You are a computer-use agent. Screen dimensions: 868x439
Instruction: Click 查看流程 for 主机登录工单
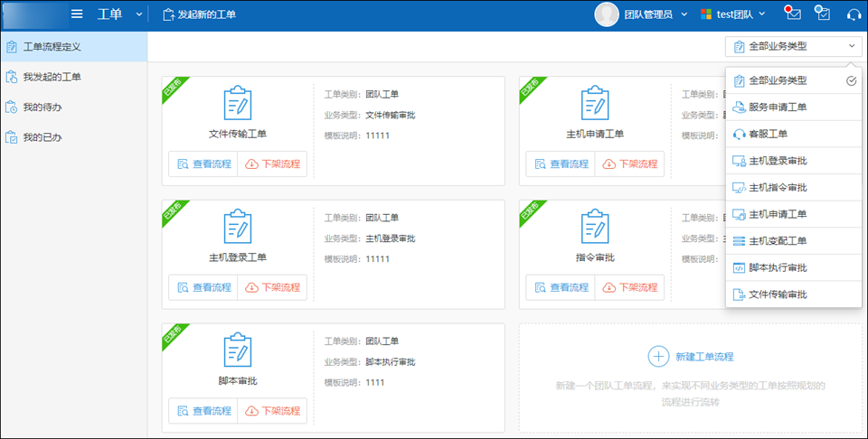pos(203,287)
